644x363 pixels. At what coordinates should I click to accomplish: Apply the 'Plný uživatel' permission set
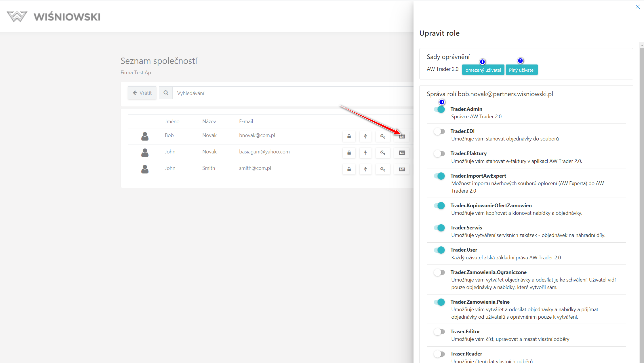coord(521,70)
